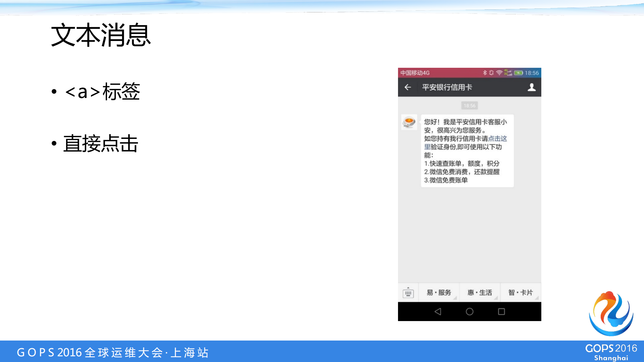Expand the 易·服务 submenu
This screenshot has height=362, width=644.
(455, 298)
